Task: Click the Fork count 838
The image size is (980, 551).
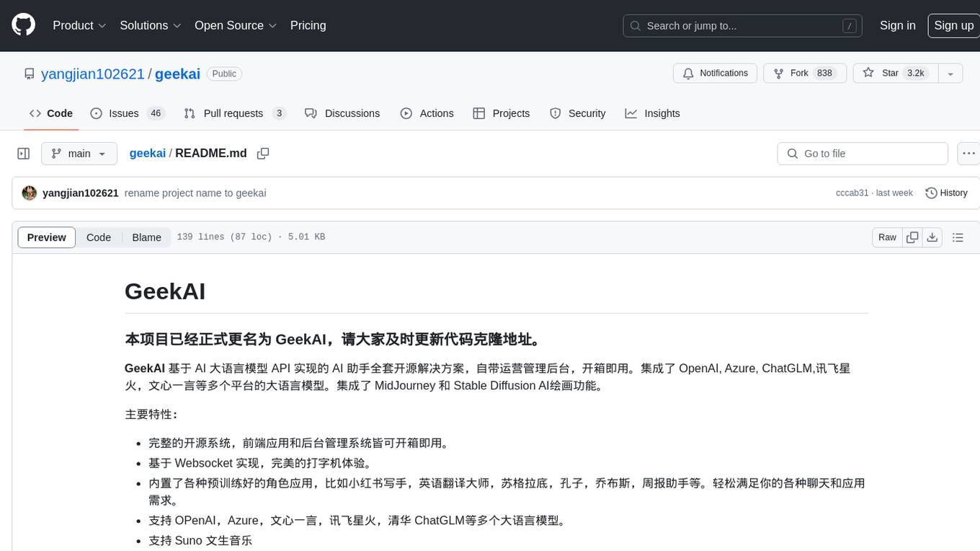Action: (x=824, y=74)
